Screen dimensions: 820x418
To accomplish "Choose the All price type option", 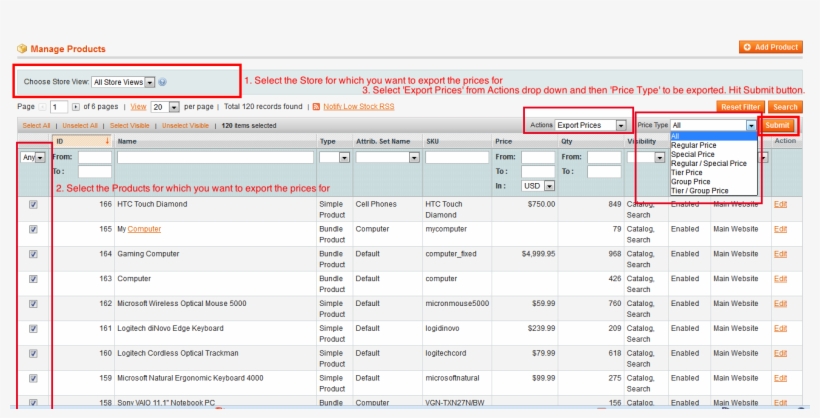I will click(714, 136).
